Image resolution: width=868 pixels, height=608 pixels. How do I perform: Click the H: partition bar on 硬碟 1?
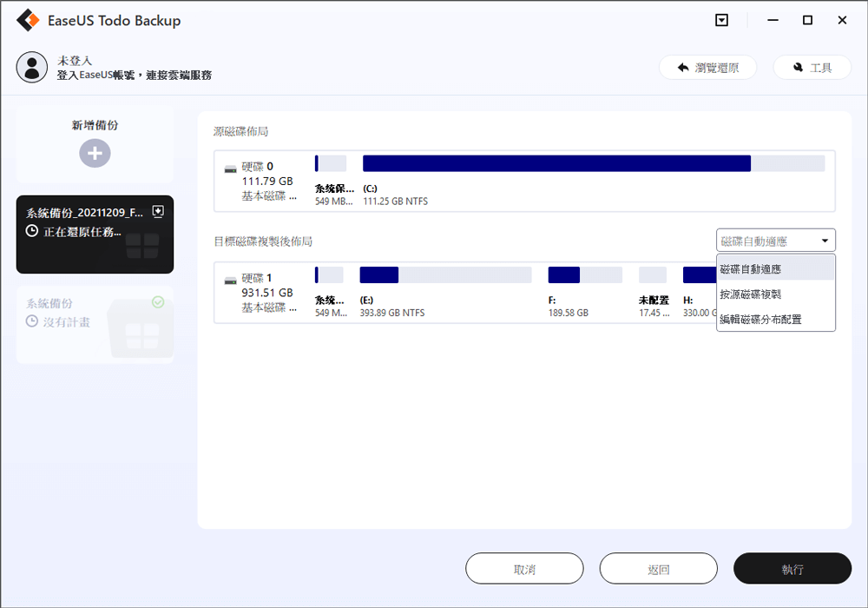[700, 274]
